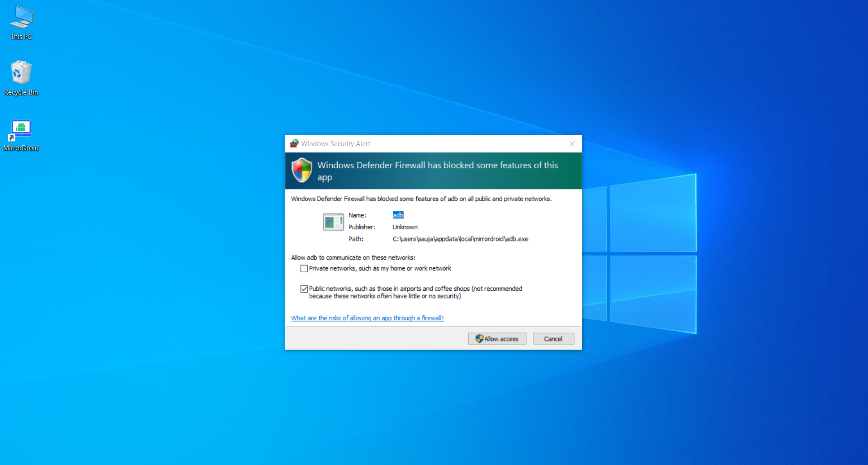The height and width of the screenshot is (465, 868).
Task: Select the MirrorDroid desktop shortcut
Action: (x=21, y=135)
